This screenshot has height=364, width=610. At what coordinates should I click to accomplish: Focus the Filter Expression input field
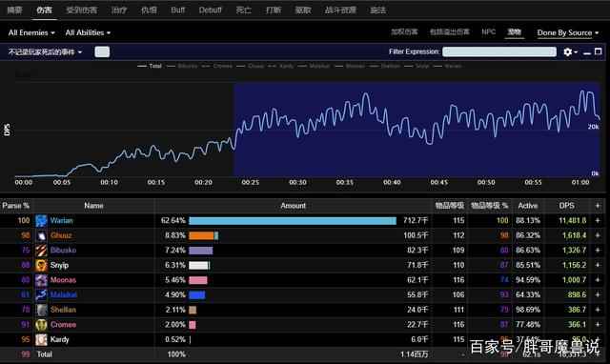coord(499,51)
